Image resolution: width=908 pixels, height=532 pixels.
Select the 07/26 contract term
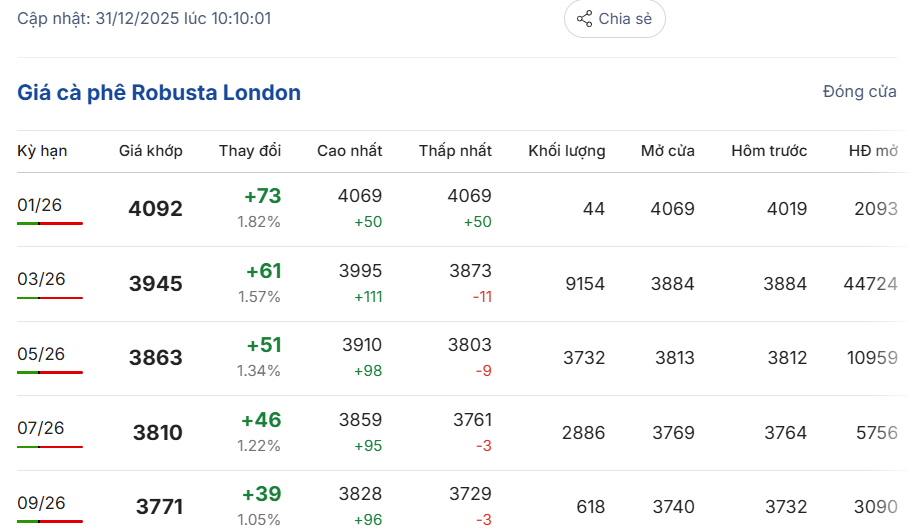click(41, 428)
